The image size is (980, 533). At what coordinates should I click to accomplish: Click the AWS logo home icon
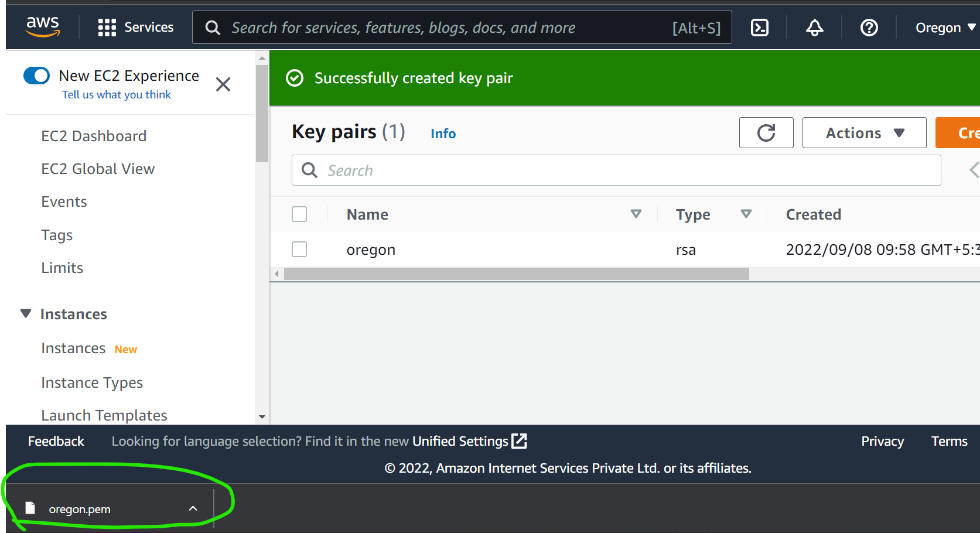(x=43, y=27)
